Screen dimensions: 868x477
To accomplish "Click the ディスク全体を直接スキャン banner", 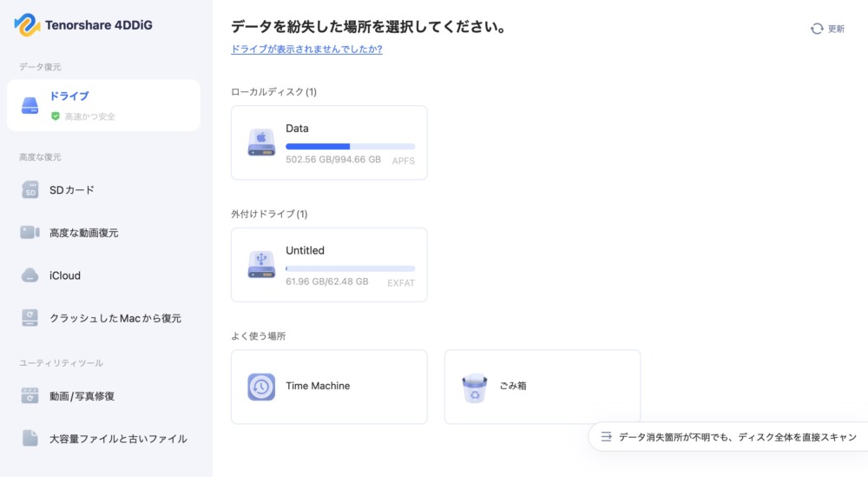I will point(728,437).
